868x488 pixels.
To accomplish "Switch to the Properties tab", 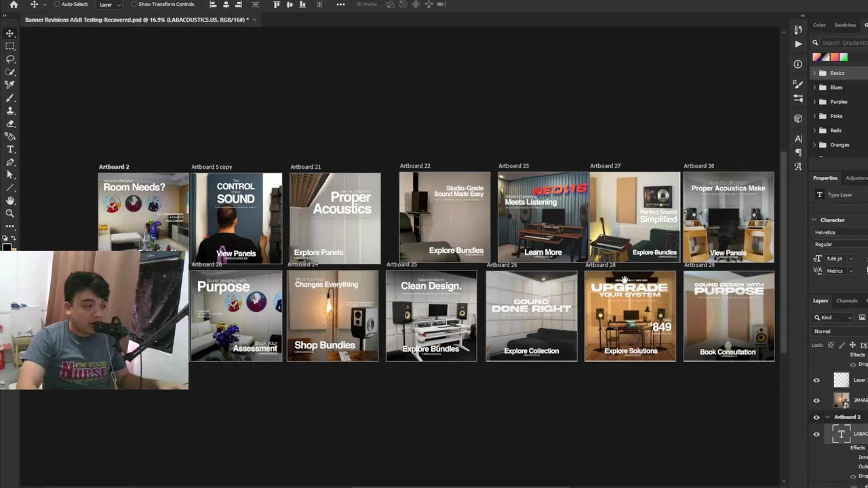I will click(x=825, y=178).
